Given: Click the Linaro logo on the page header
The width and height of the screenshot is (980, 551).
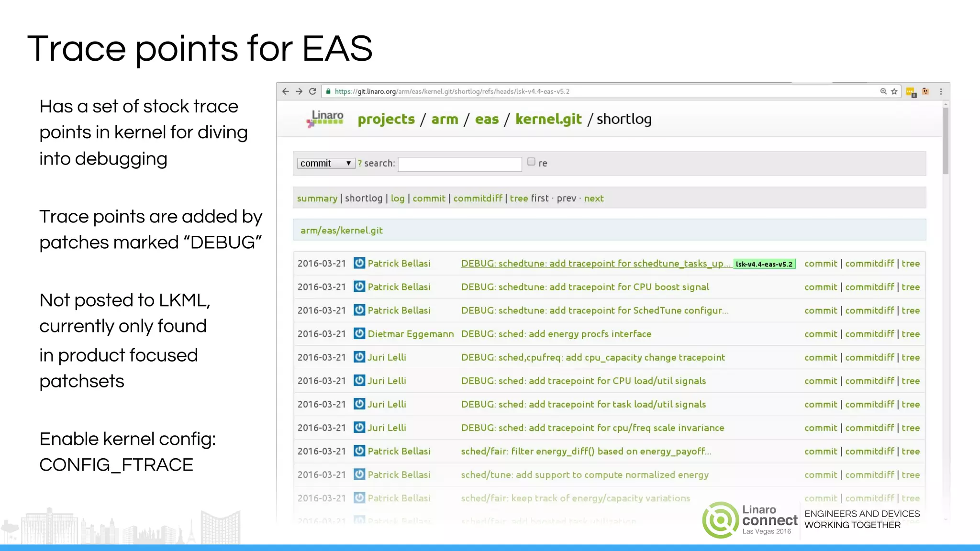Looking at the screenshot, I should tap(325, 119).
